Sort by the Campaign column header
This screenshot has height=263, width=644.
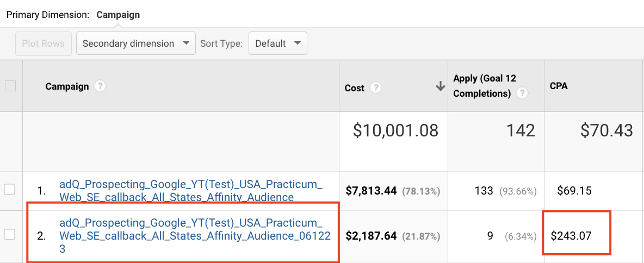67,86
